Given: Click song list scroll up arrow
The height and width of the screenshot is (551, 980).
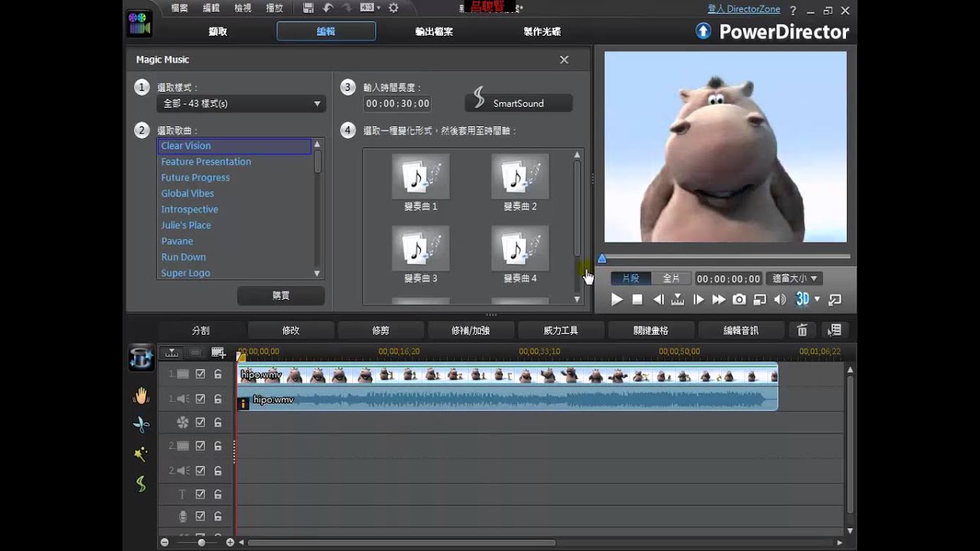Looking at the screenshot, I should click(317, 144).
